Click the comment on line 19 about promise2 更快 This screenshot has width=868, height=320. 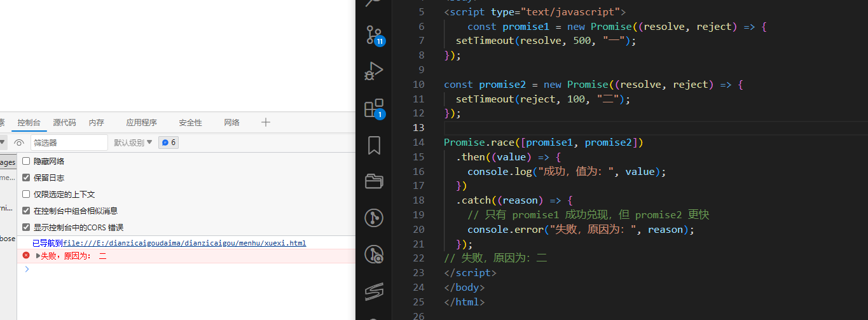coord(588,215)
